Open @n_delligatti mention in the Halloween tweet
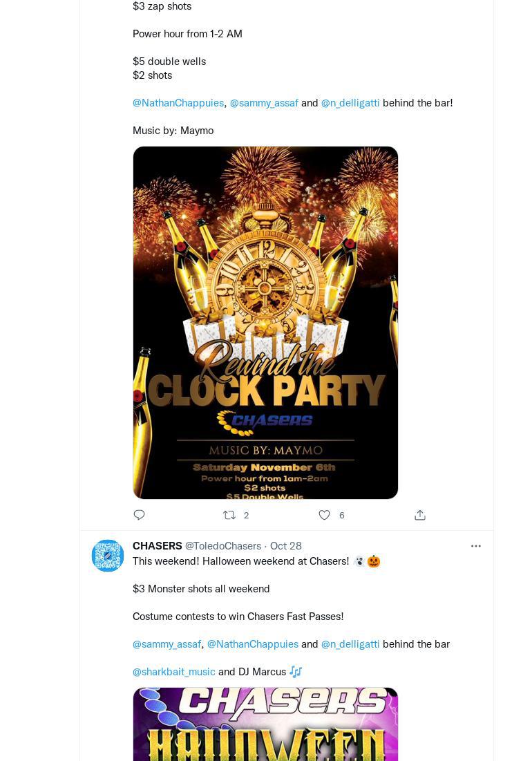532x761 pixels. point(350,644)
